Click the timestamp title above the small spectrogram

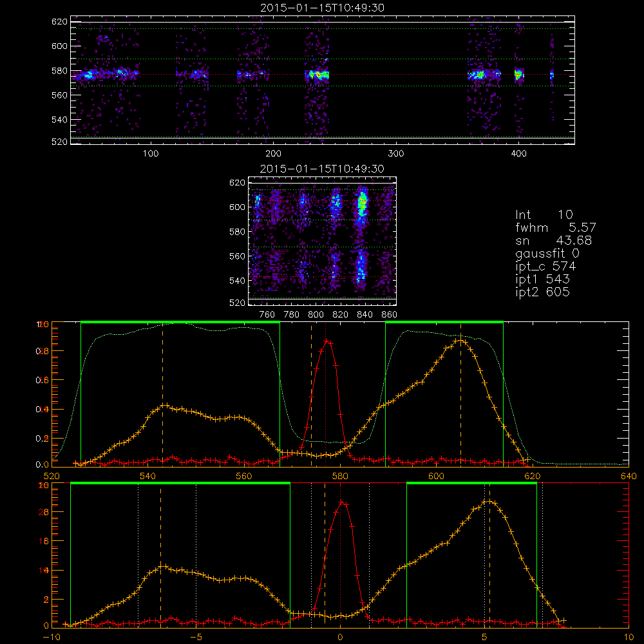[322, 169]
